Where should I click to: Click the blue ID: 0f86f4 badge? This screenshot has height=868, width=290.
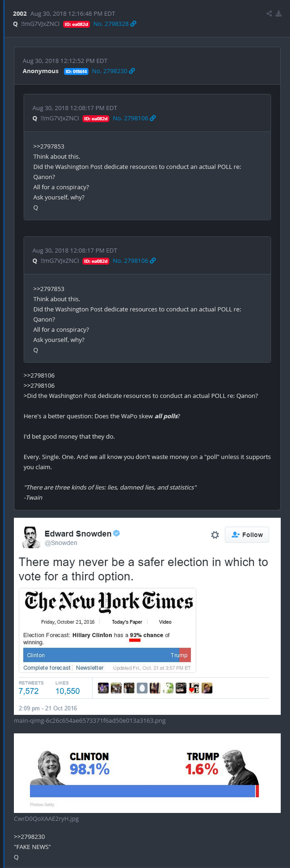pyautogui.click(x=76, y=71)
